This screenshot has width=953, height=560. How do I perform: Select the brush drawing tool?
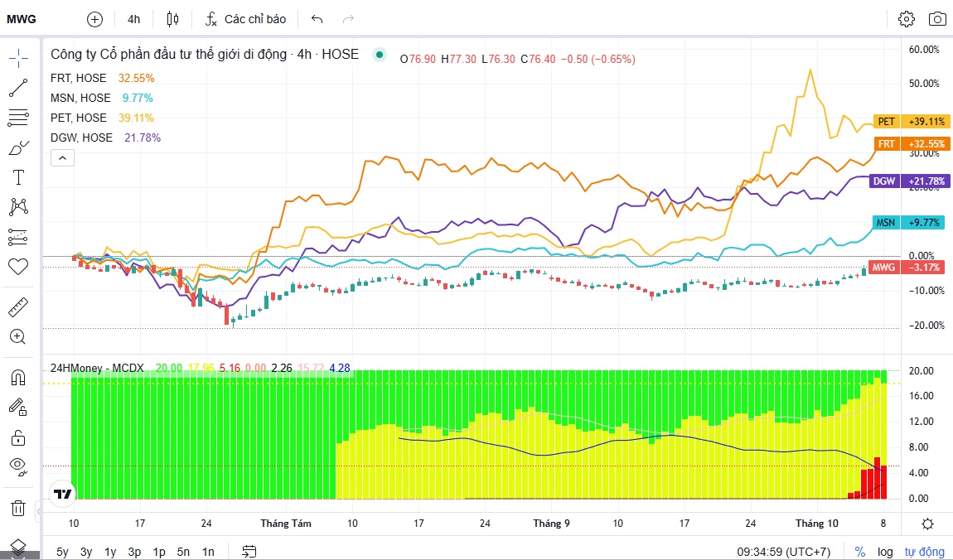[18, 147]
